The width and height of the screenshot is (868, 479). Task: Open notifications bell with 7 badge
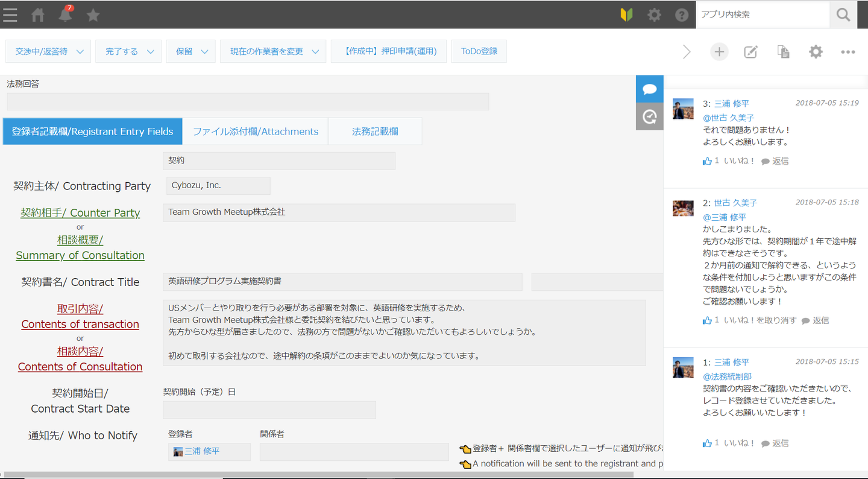[x=65, y=14]
